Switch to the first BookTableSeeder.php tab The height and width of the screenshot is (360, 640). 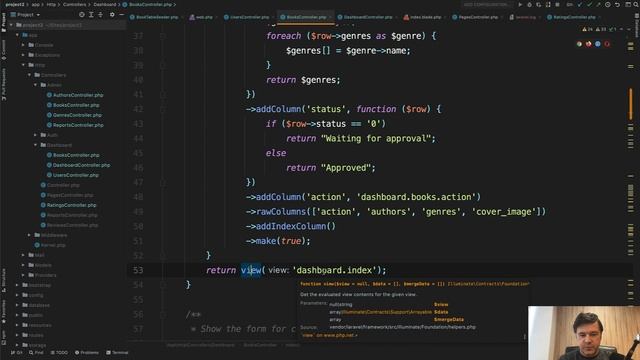154,17
